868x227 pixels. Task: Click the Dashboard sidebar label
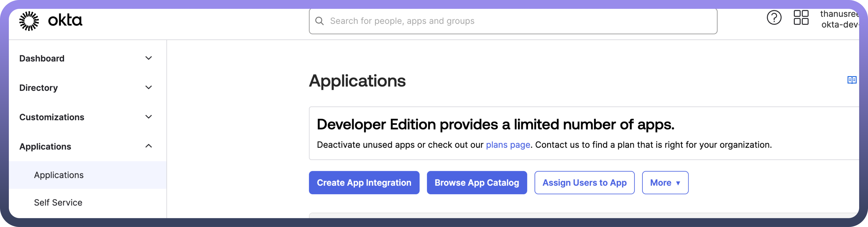click(x=42, y=59)
